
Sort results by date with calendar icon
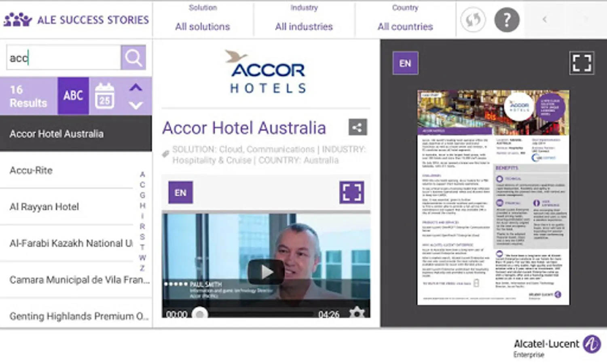click(x=104, y=96)
